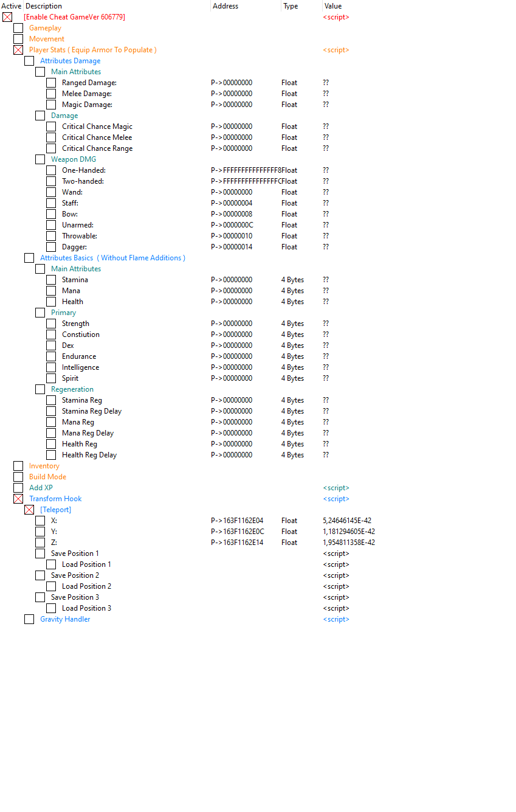Select the value 5,24646145E-42 of X
Screen dimensions: 516x812
tap(347, 521)
